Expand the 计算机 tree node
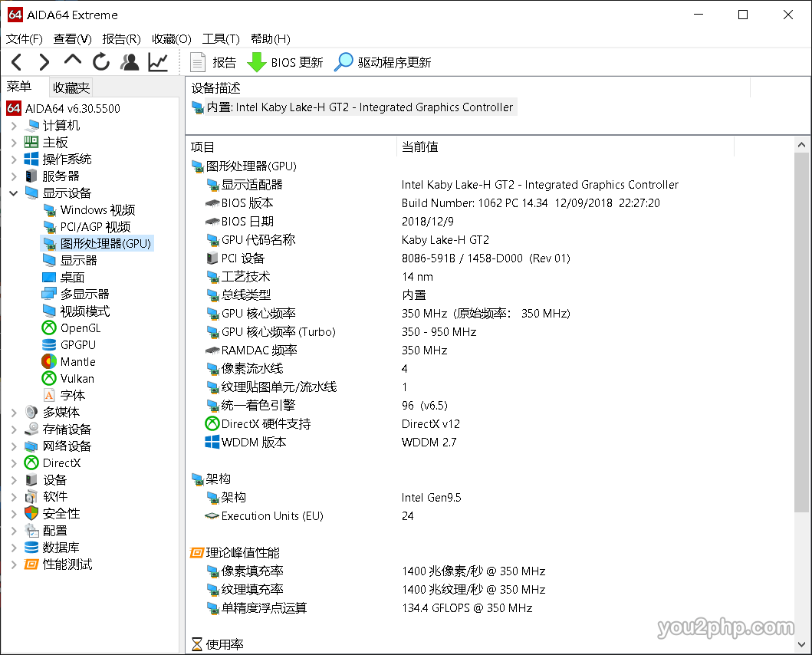 coord(14,126)
